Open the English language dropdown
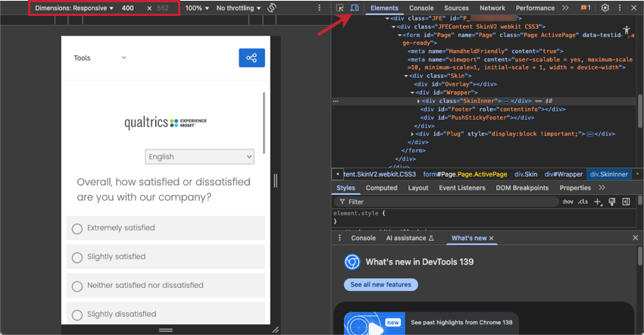 [x=200, y=157]
